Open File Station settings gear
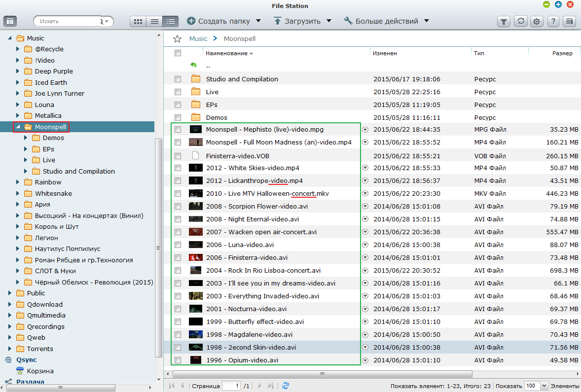 pos(537,22)
